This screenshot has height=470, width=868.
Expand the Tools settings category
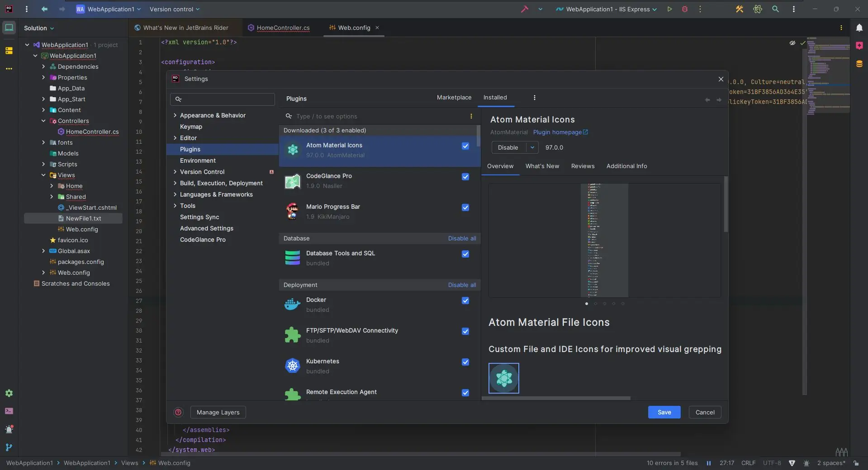click(175, 206)
